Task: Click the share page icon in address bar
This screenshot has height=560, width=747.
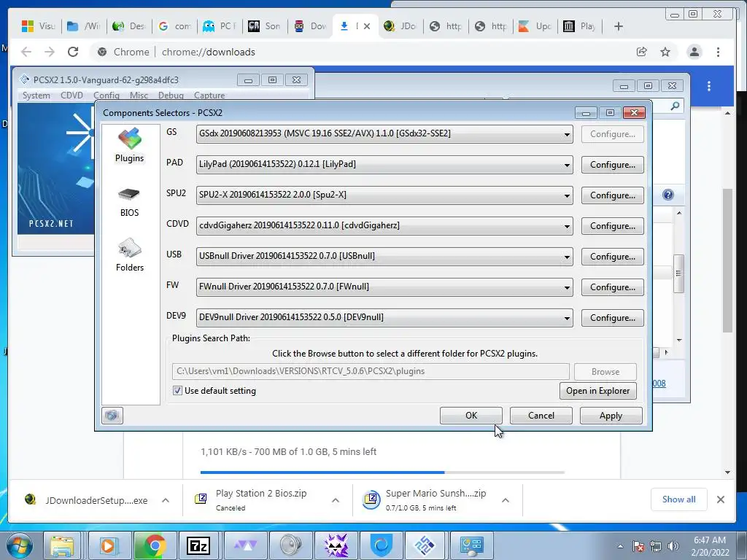Action: pyautogui.click(x=642, y=52)
